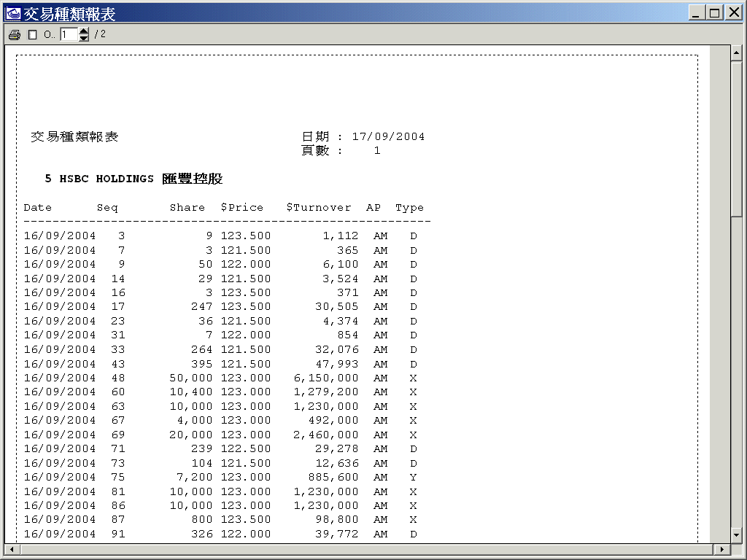Decrease page number with the down spinner arrow
Screen dimensions: 747x560
coord(84,38)
